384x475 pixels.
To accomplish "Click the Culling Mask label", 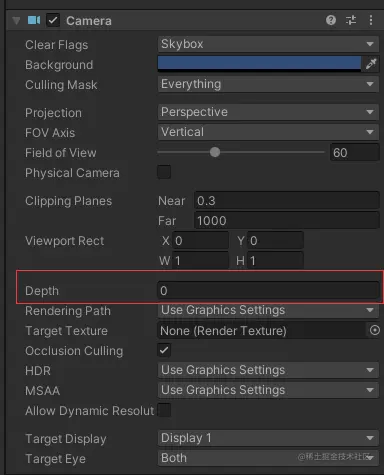I will pyautogui.click(x=61, y=85).
